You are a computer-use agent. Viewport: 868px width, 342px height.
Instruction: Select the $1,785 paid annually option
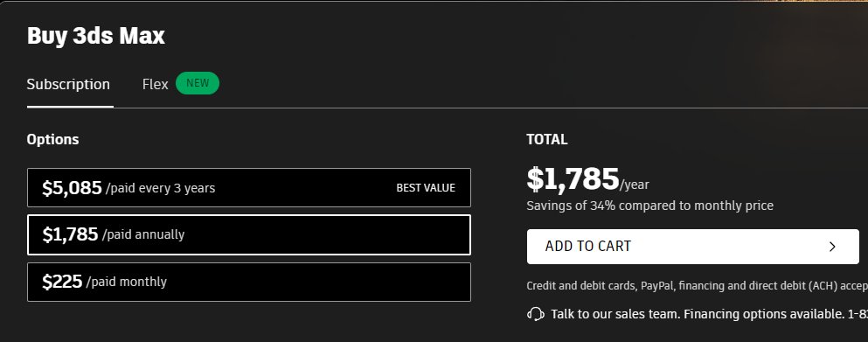point(249,234)
